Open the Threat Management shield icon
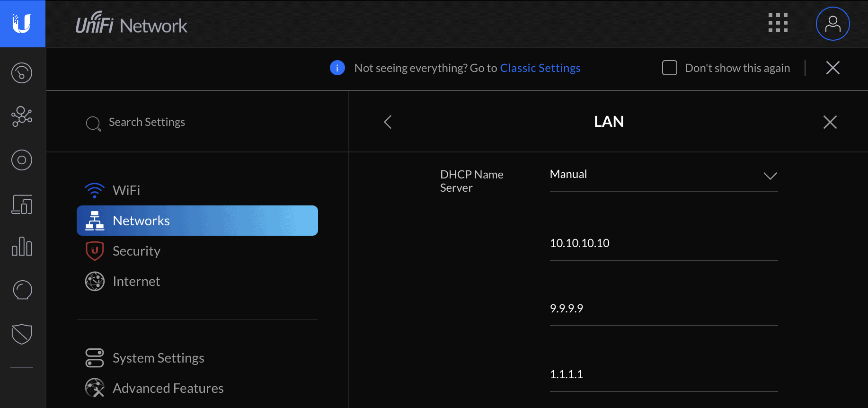The width and height of the screenshot is (868, 408). 22,334
